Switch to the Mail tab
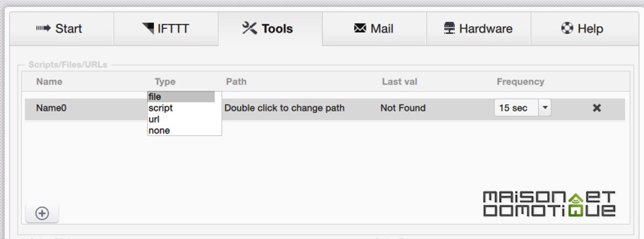 [374, 28]
